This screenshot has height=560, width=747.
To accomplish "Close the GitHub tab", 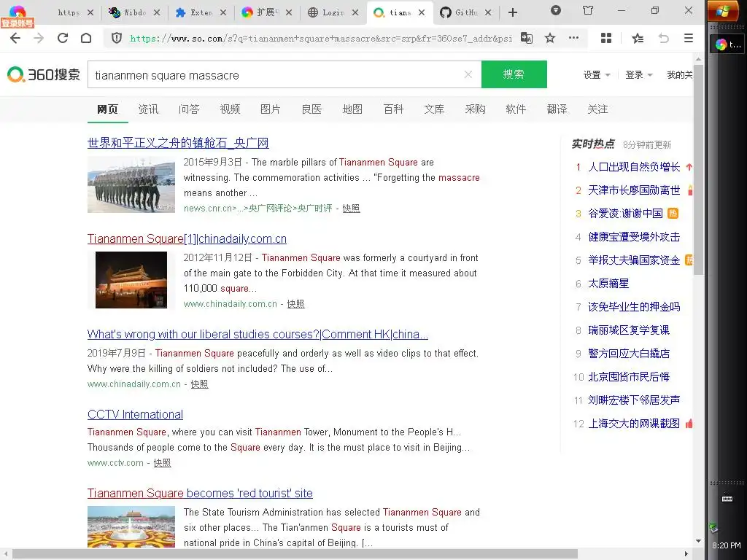I will coord(488,13).
